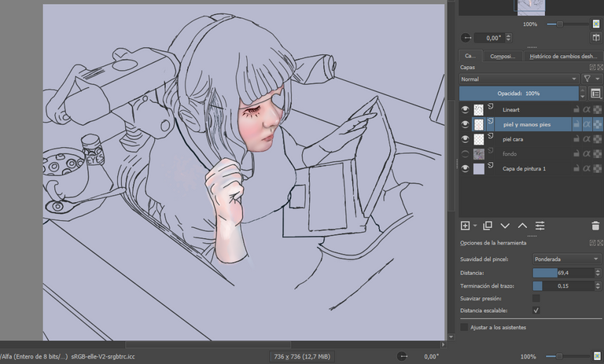Switch to the Capas tab

[470, 56]
